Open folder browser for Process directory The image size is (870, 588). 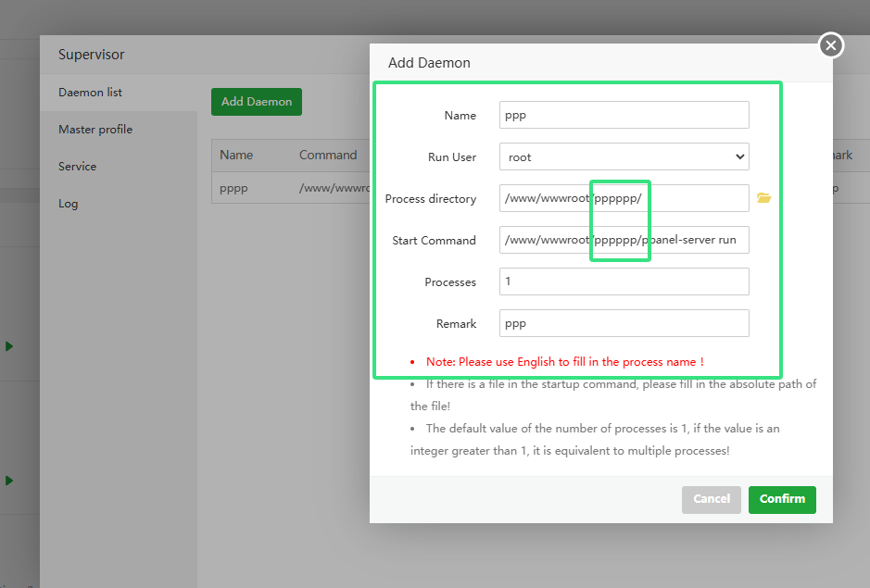(x=764, y=198)
